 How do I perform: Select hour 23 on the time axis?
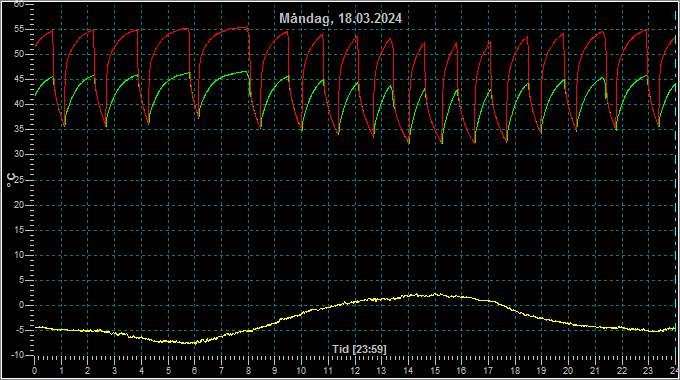click(x=648, y=371)
